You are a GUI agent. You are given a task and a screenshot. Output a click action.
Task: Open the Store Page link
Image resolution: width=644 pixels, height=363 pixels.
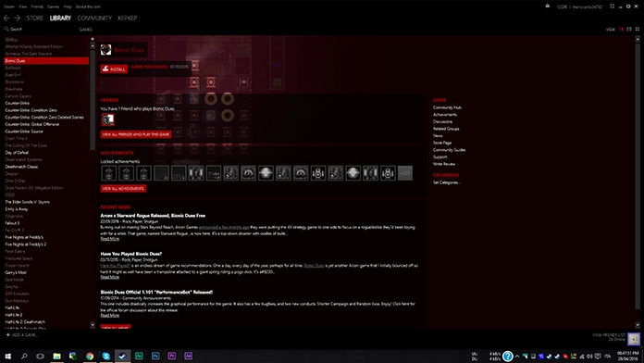(x=442, y=143)
